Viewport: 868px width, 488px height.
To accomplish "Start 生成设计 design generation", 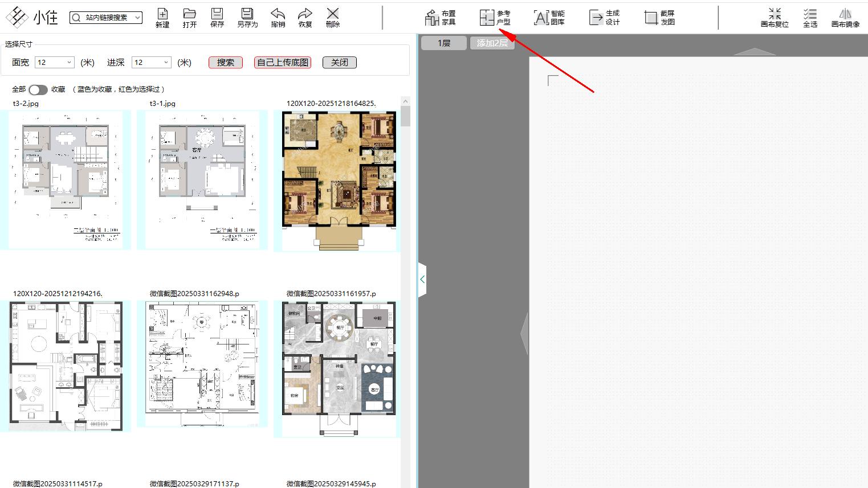I will [604, 17].
